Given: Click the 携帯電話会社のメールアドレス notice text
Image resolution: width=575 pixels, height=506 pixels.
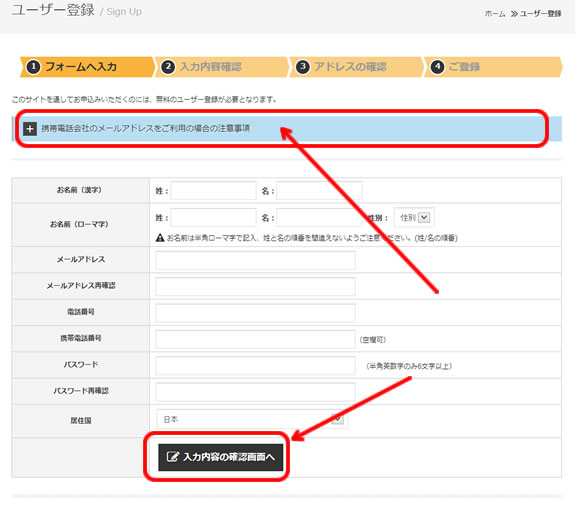Looking at the screenshot, I should (x=145, y=128).
